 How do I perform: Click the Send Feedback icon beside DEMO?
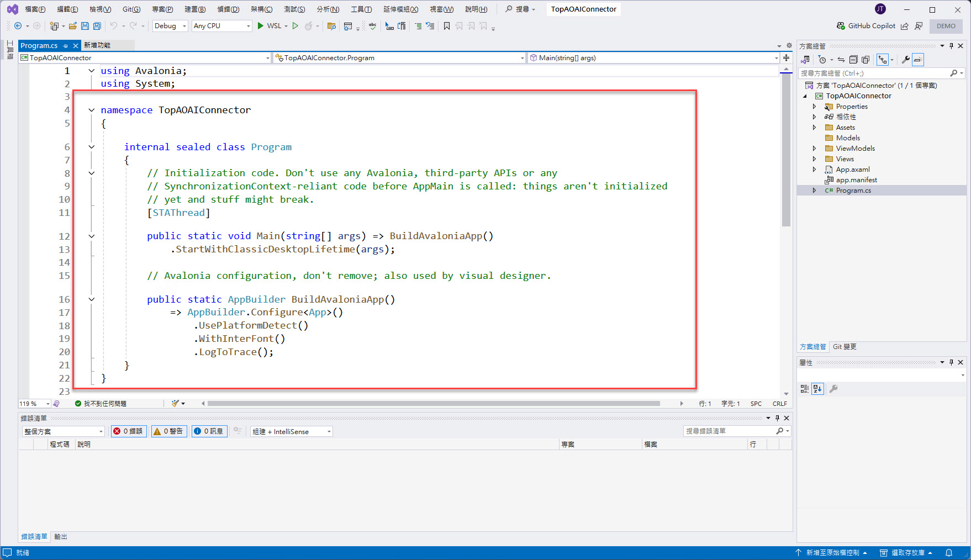(919, 26)
